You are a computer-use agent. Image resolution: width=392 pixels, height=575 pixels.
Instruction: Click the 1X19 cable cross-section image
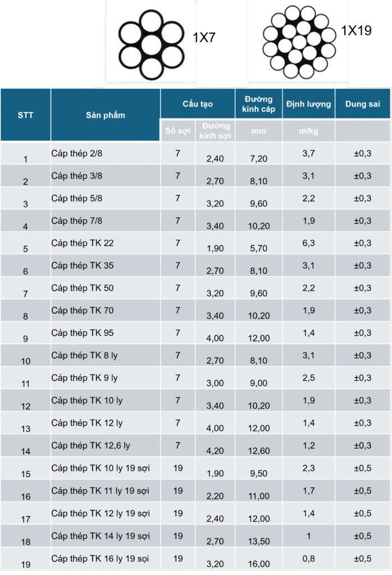click(298, 43)
